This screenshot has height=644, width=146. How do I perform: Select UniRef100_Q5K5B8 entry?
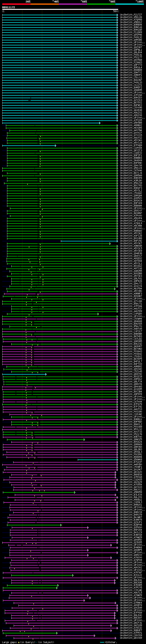pyautogui.click(x=131, y=123)
